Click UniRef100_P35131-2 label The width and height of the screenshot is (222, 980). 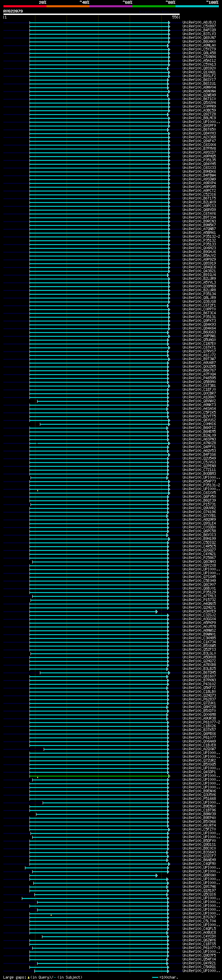click(x=201, y=485)
